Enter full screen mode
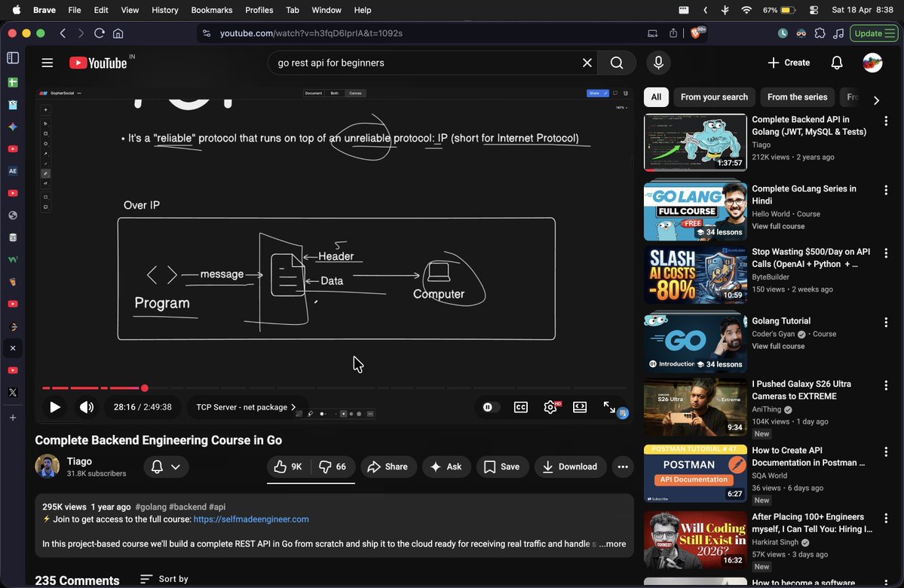This screenshot has height=588, width=904. [609, 407]
